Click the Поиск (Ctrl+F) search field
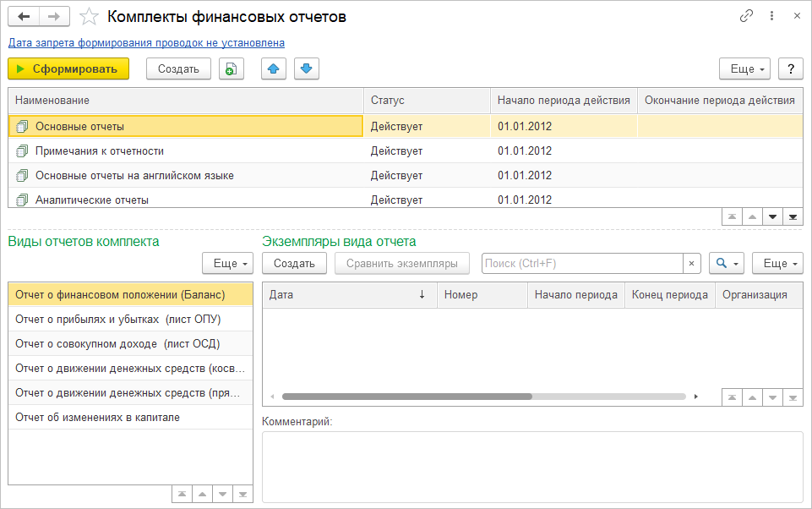The height and width of the screenshot is (509, 812). [x=581, y=264]
